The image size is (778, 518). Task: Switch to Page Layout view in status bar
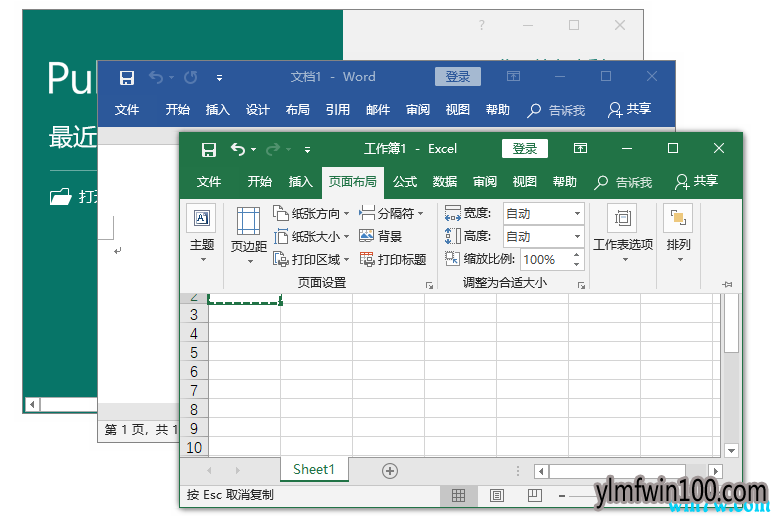497,495
